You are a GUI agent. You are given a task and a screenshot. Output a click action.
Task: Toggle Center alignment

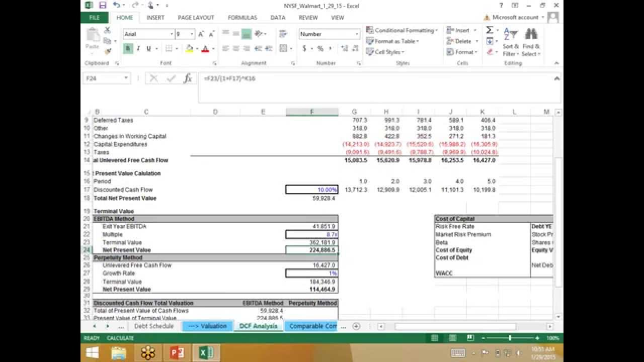pyautogui.click(x=236, y=49)
